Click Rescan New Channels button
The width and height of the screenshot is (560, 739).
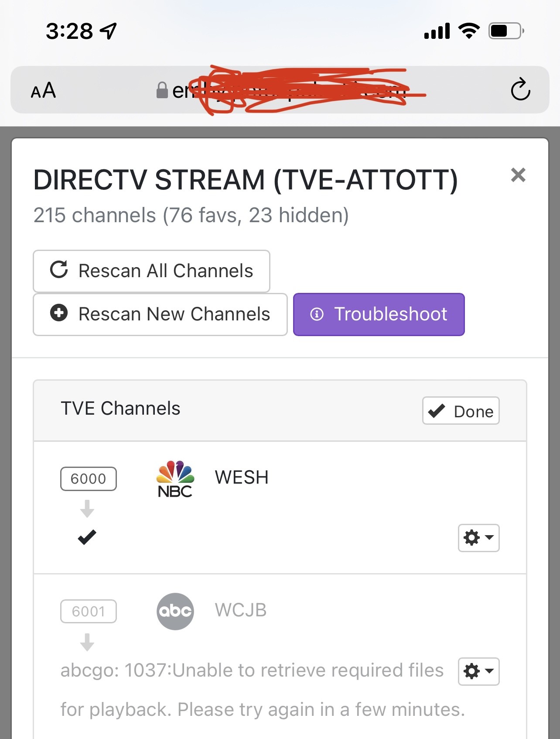click(x=160, y=314)
